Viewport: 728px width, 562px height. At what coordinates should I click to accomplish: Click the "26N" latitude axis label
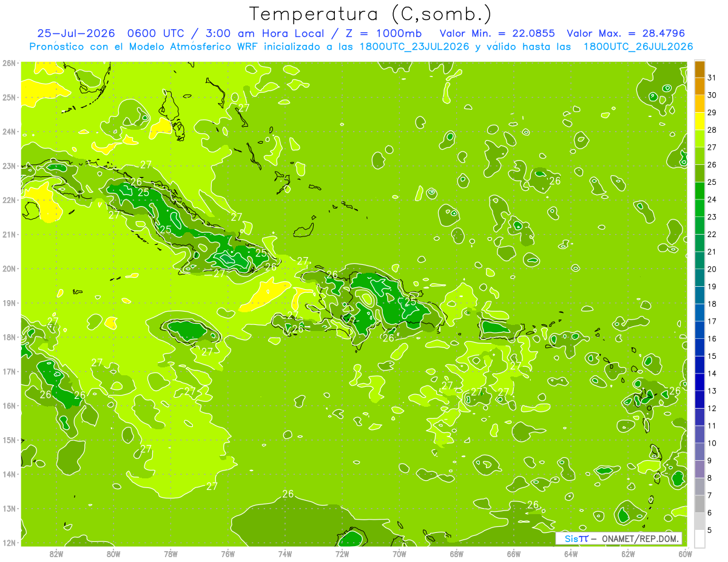click(8, 63)
